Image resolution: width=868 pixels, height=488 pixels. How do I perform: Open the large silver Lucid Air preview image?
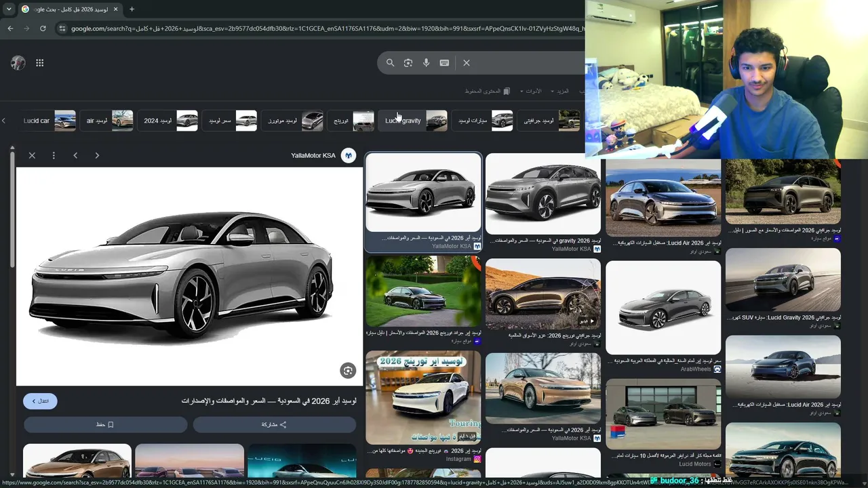[189, 277]
